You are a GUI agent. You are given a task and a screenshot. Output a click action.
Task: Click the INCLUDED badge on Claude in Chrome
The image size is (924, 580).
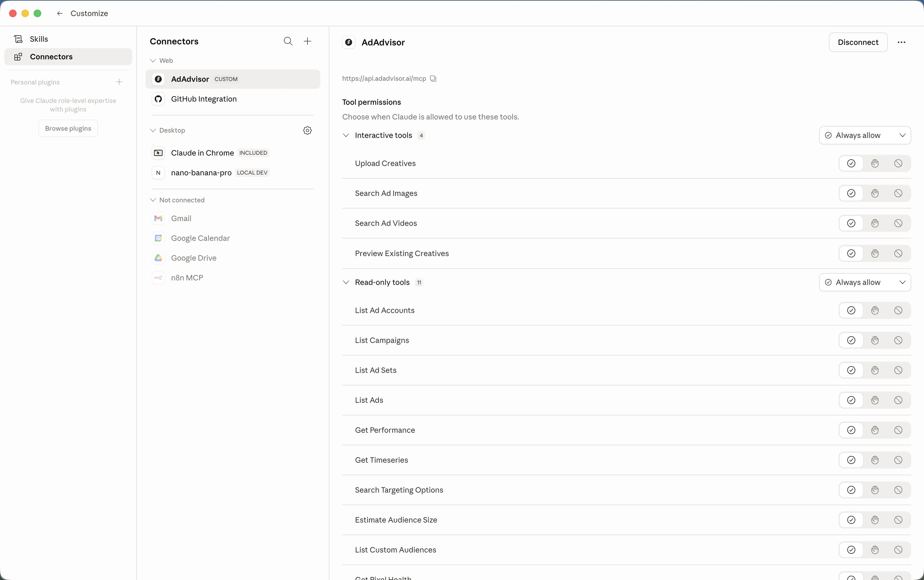pos(253,153)
